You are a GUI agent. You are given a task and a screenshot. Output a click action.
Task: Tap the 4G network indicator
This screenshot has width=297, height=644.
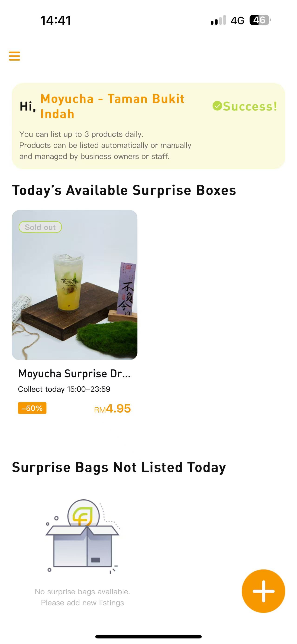tap(237, 20)
